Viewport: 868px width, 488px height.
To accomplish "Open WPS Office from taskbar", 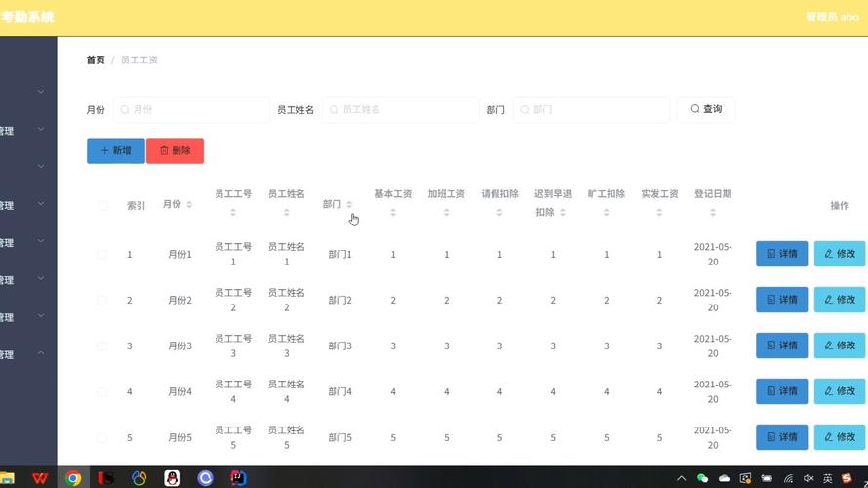I will coord(40,478).
